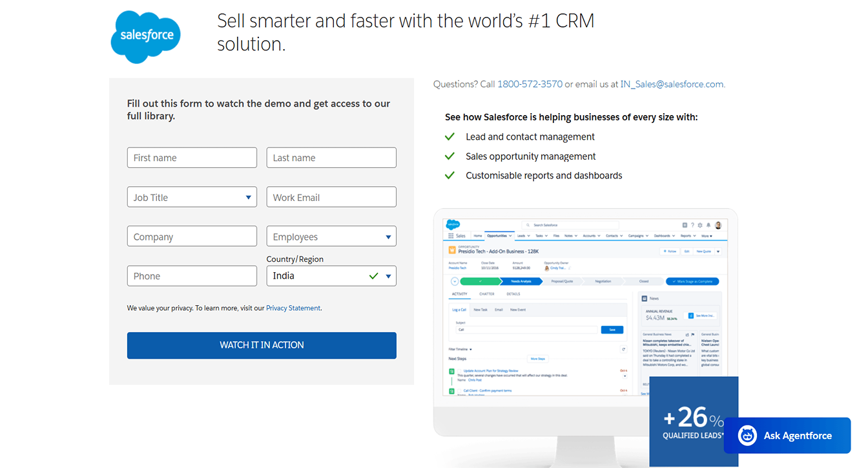The height and width of the screenshot is (468, 868).
Task: Mark Call Client task checkbox as complete
Action: pyautogui.click(x=460, y=390)
